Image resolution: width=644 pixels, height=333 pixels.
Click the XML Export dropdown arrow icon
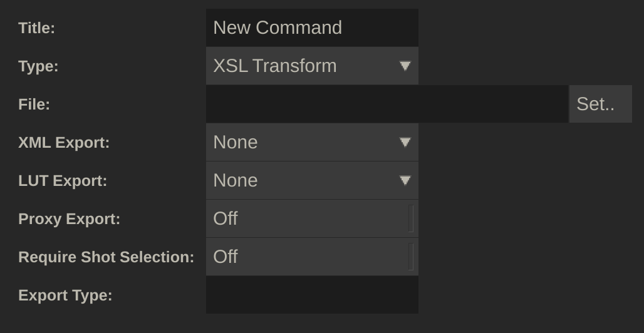click(405, 142)
